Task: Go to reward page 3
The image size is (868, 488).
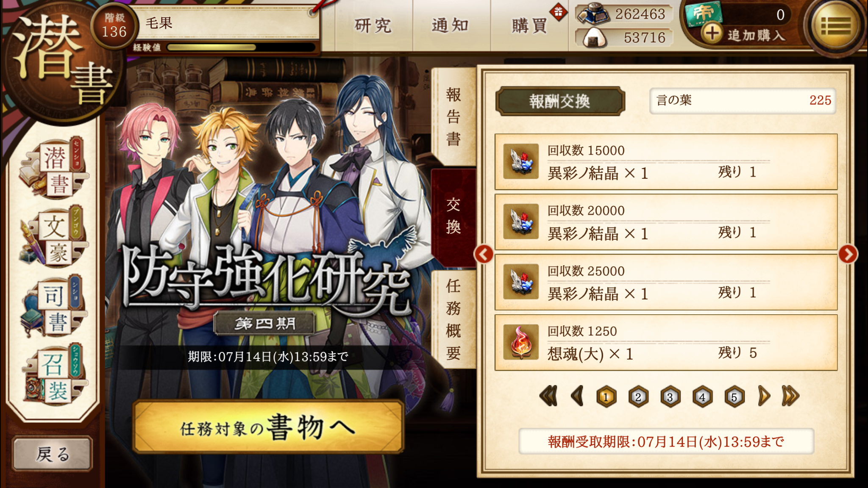Action: (x=670, y=396)
